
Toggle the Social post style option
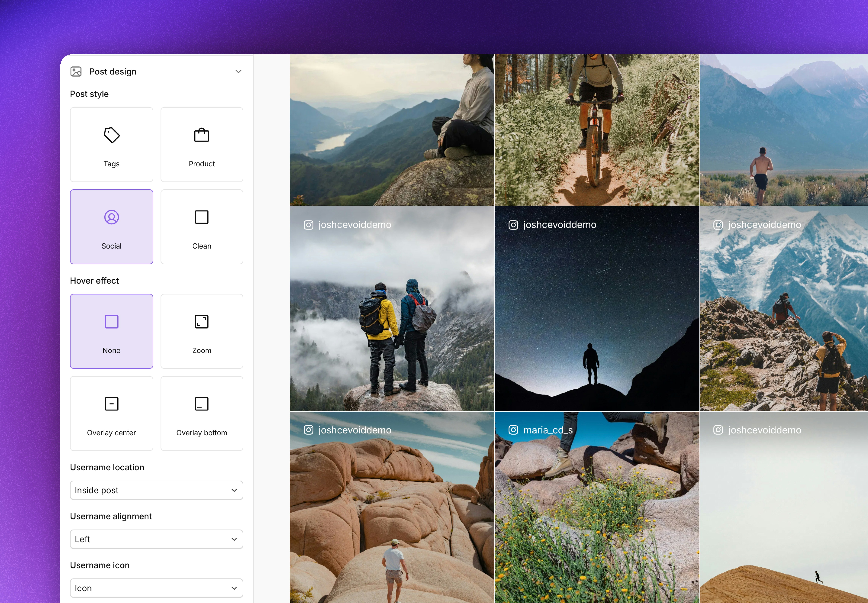111,227
